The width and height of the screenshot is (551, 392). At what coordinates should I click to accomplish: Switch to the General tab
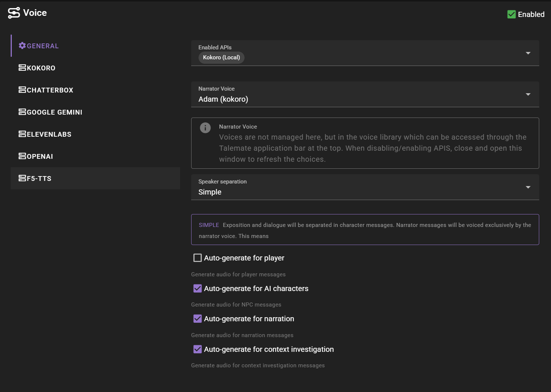[95, 46]
